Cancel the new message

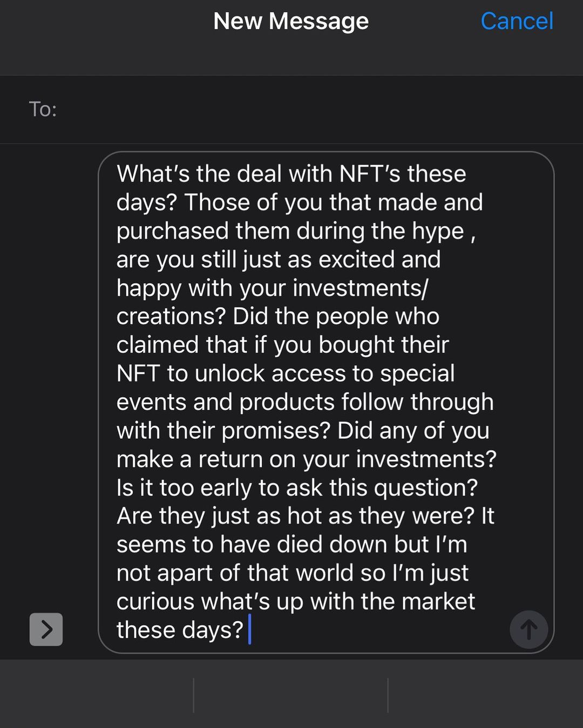click(517, 22)
